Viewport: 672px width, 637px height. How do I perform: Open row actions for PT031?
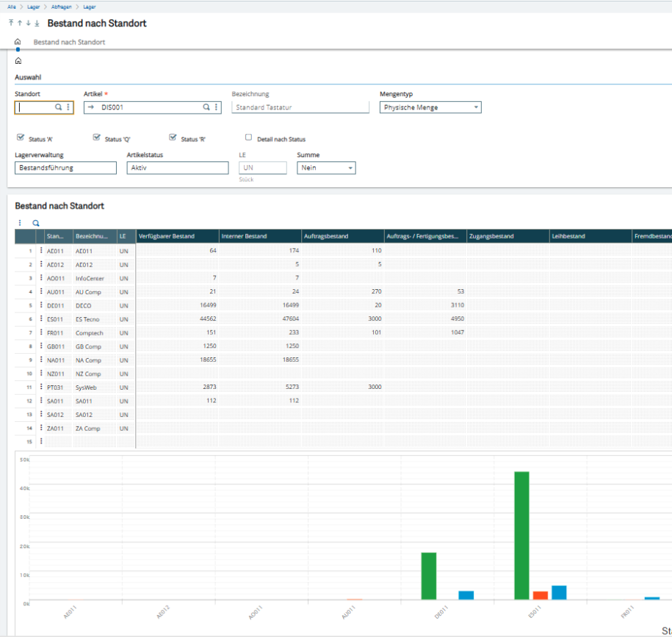tap(41, 387)
